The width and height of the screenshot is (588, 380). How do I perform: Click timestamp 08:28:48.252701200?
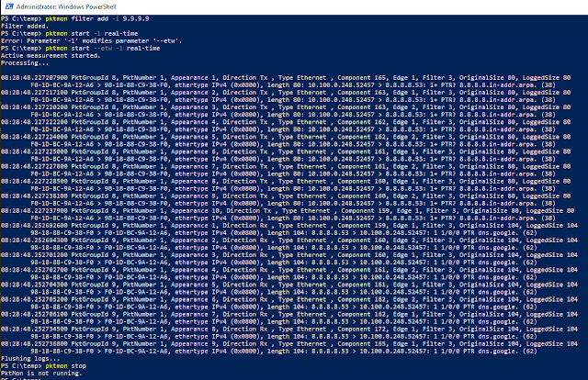click(34, 255)
